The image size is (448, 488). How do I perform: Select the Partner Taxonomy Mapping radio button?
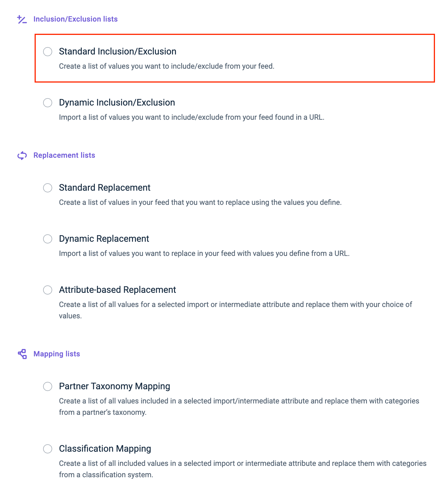coord(48,386)
